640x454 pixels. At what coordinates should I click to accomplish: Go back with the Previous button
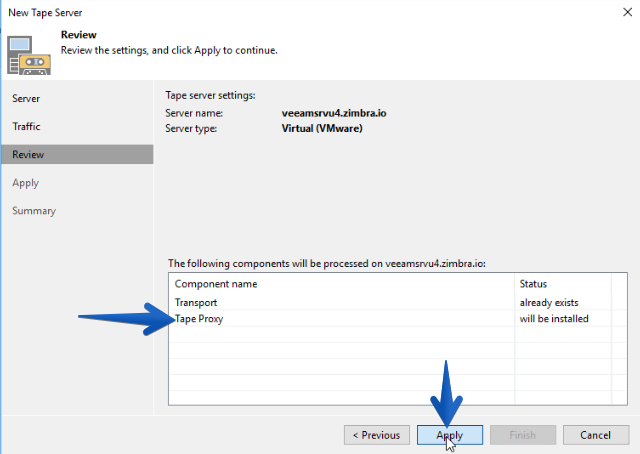coord(377,435)
